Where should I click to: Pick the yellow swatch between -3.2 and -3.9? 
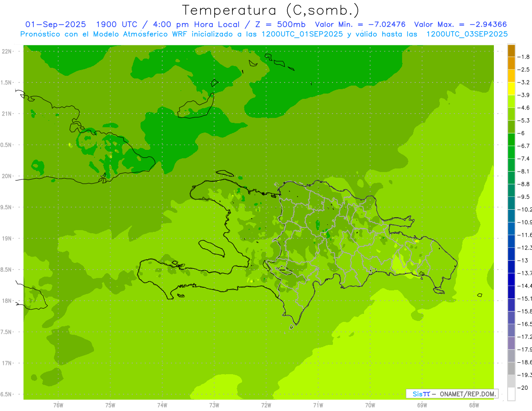pyautogui.click(x=511, y=89)
